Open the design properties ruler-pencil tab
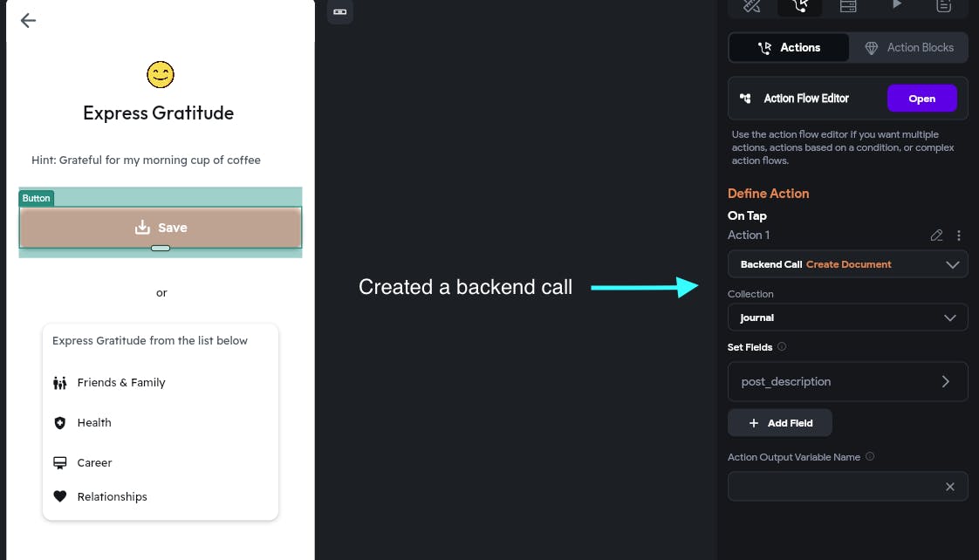The image size is (979, 560). click(x=752, y=6)
